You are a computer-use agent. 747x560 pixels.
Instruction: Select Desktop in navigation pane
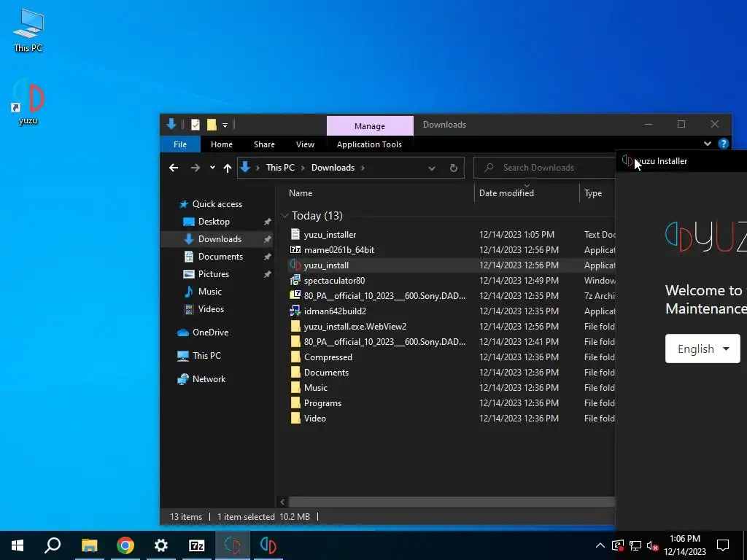[x=214, y=222]
